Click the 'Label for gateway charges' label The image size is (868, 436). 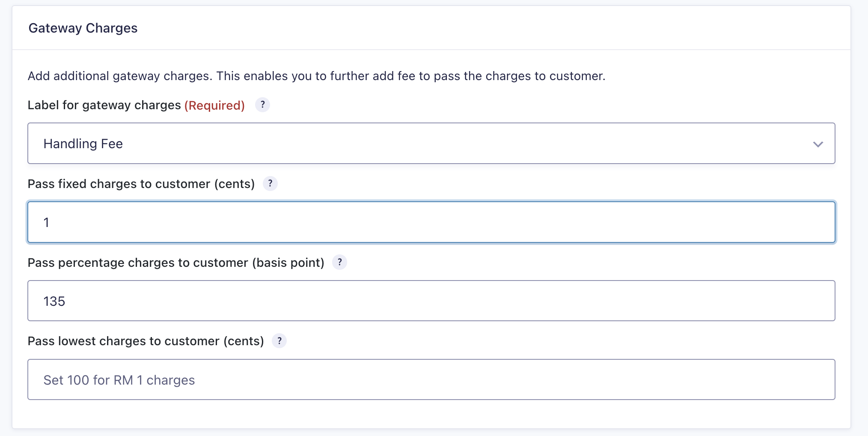(104, 105)
